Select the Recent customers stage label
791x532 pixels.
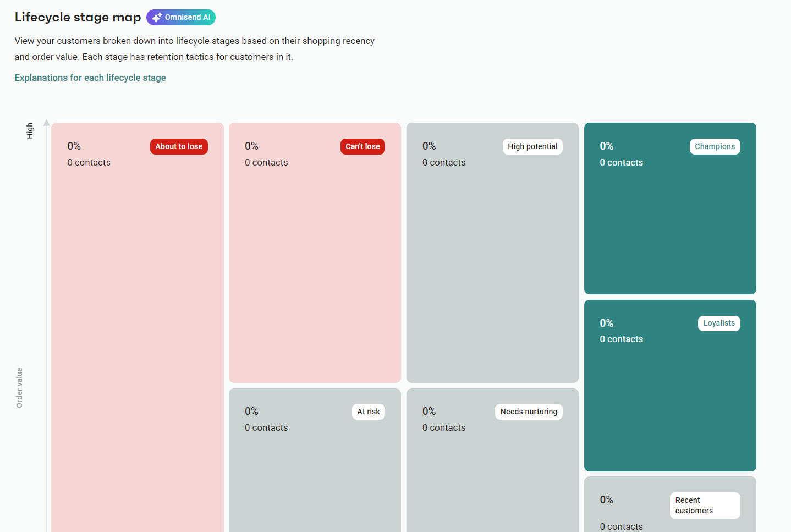click(705, 505)
